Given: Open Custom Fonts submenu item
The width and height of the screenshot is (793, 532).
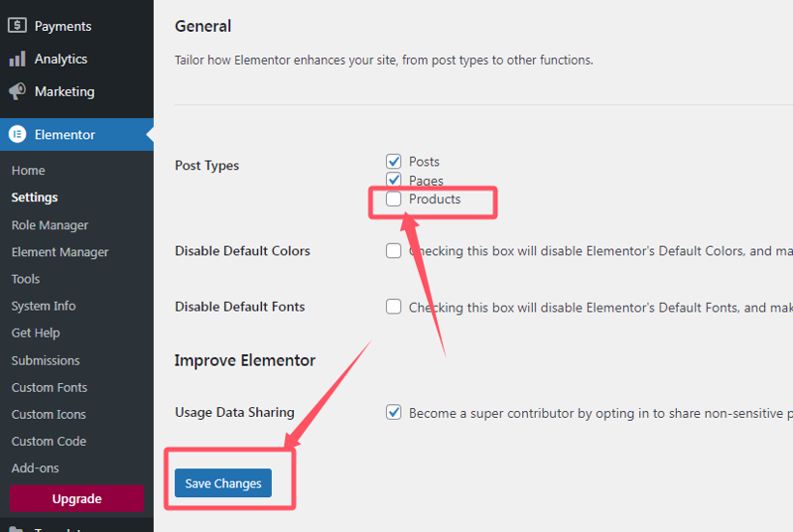Looking at the screenshot, I should (x=49, y=387).
